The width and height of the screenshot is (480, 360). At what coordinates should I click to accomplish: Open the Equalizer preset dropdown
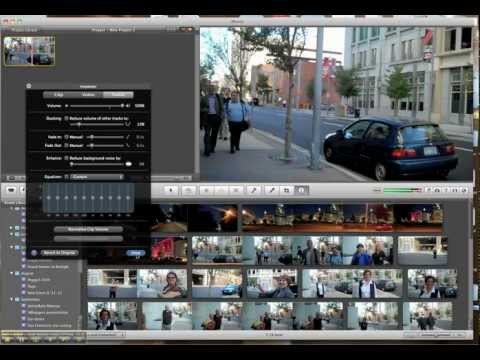coord(97,177)
